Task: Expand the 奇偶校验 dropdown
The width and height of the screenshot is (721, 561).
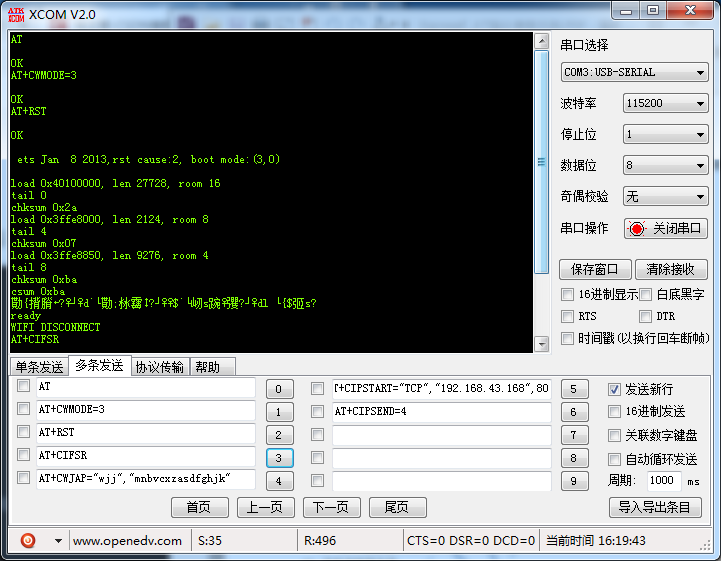Action: point(665,196)
